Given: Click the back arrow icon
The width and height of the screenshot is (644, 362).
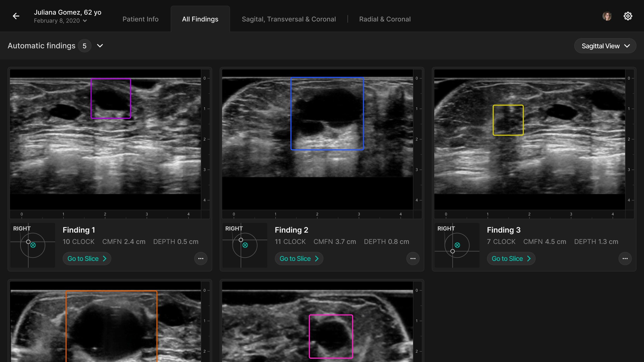Looking at the screenshot, I should point(16,16).
